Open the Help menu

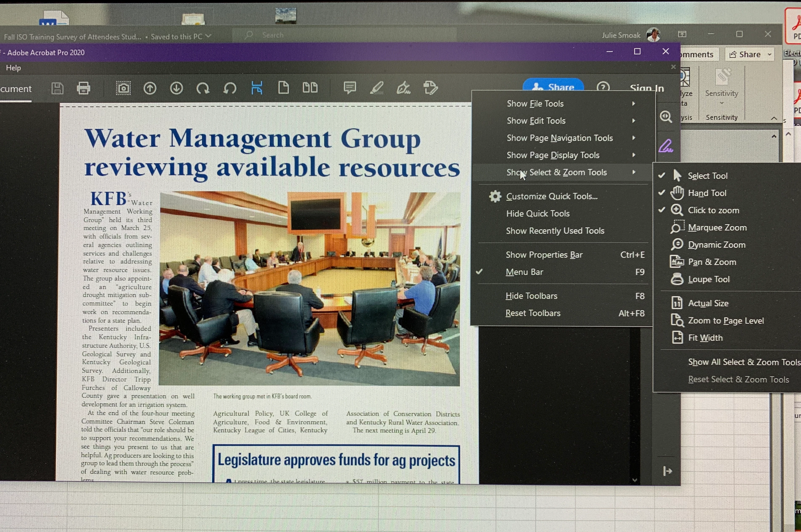pyautogui.click(x=14, y=68)
